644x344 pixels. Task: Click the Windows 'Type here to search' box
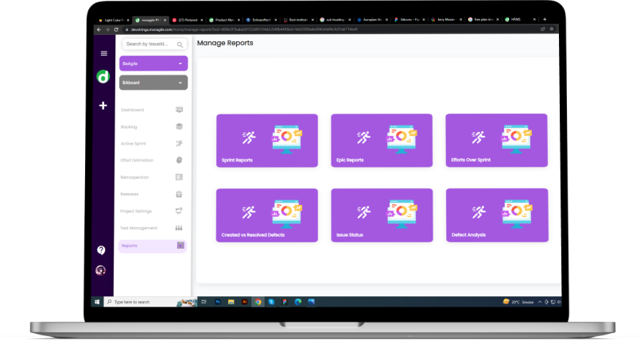click(150, 302)
